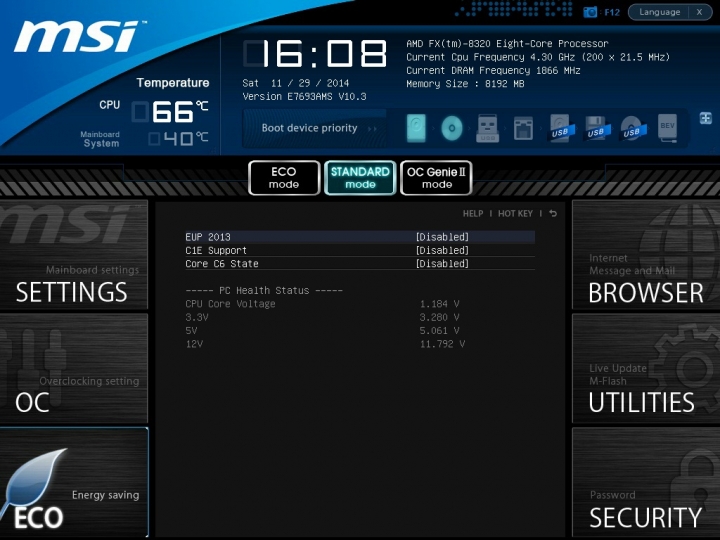The height and width of the screenshot is (540, 720).
Task: Select the USB hard disk boot device icon
Action: click(561, 128)
